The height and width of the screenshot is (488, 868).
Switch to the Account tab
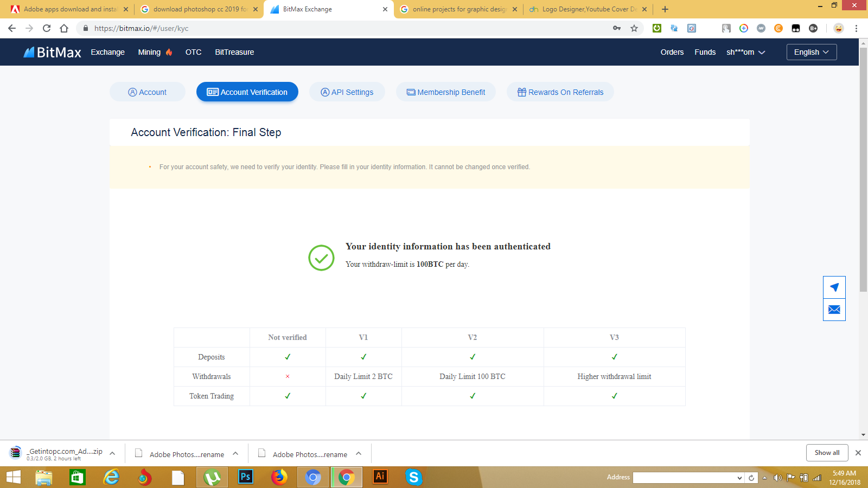click(x=148, y=92)
